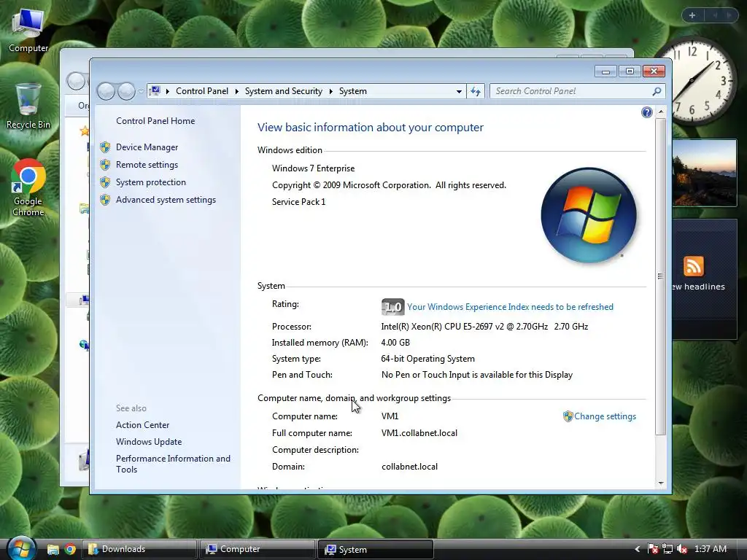This screenshot has height=560, width=747.
Task: Click the help question mark icon
Action: (646, 112)
